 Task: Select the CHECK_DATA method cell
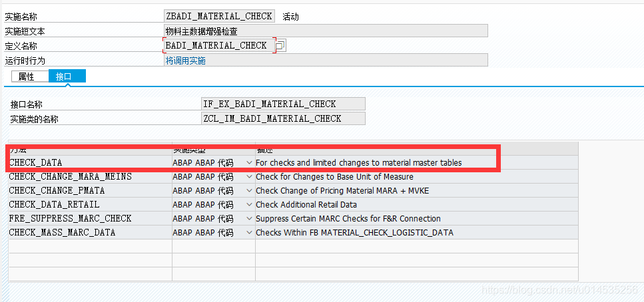coord(91,163)
